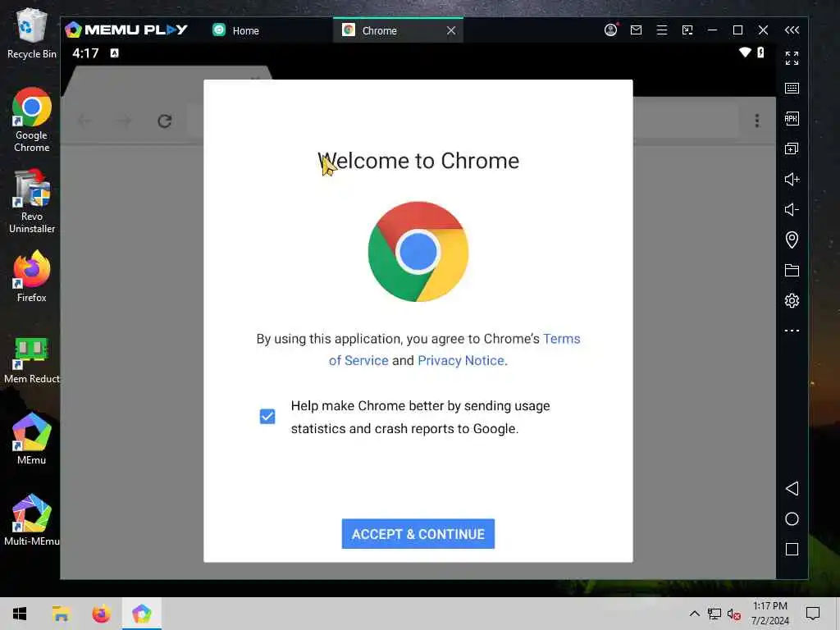The height and width of the screenshot is (630, 840).
Task: Open the Privacy Notice link
Action: (461, 361)
